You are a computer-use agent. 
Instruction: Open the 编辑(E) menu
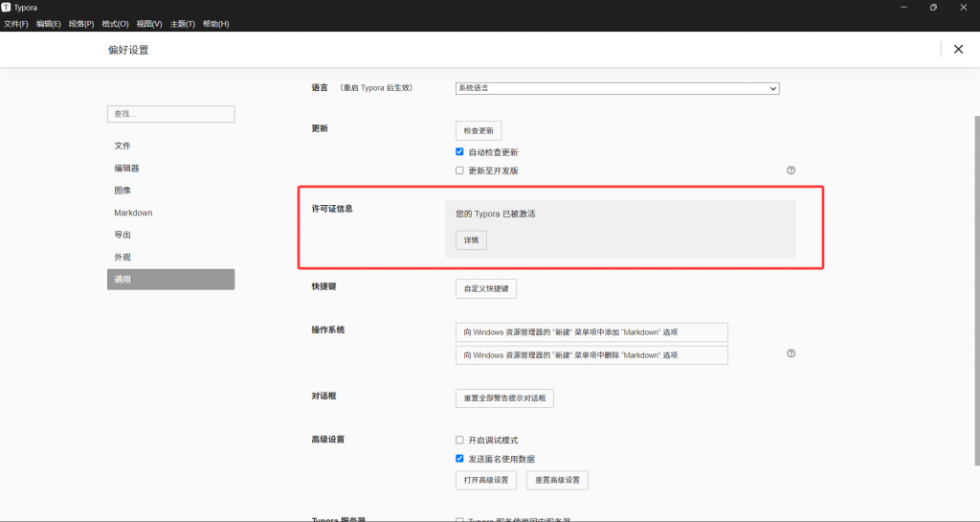click(48, 24)
